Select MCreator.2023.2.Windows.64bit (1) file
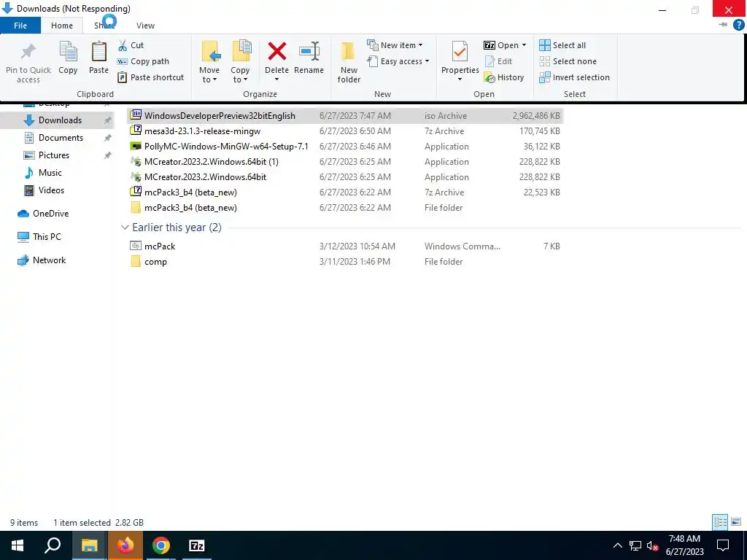Image resolution: width=747 pixels, height=560 pixels. pos(345,161)
